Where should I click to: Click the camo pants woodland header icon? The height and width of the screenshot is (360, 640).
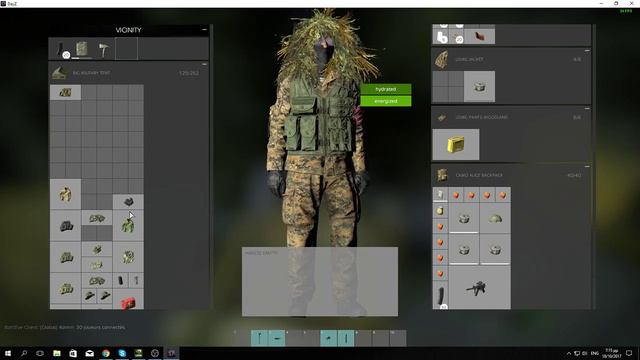(x=441, y=118)
